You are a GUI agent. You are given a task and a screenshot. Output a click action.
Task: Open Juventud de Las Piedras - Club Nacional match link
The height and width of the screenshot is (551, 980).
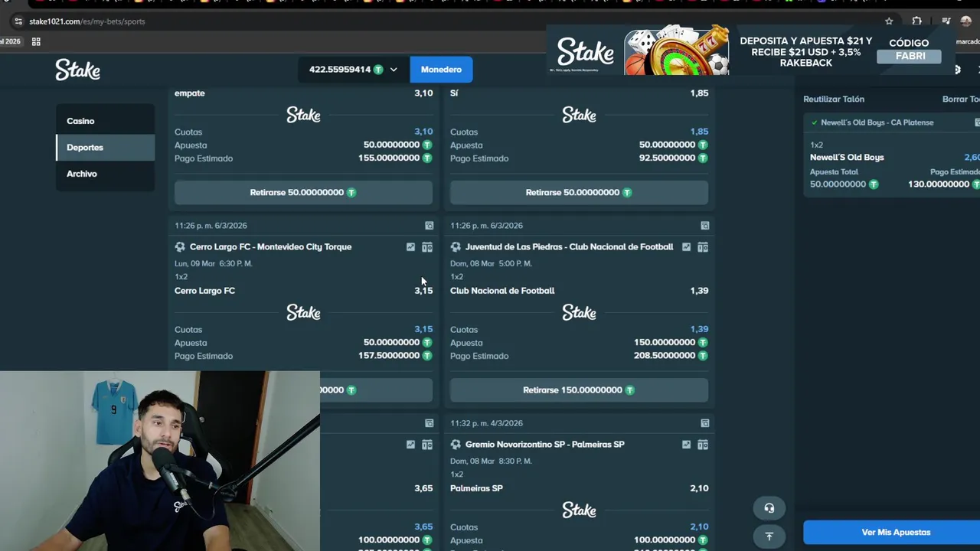[x=570, y=247]
